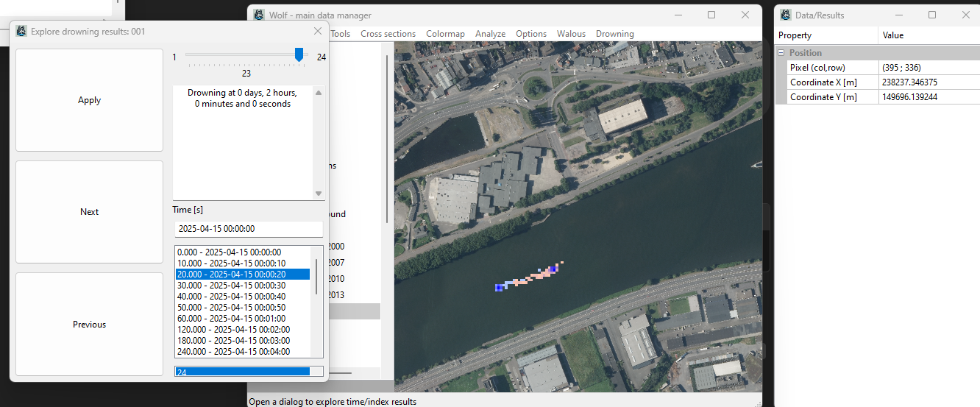Open the Walous menu

(571, 34)
